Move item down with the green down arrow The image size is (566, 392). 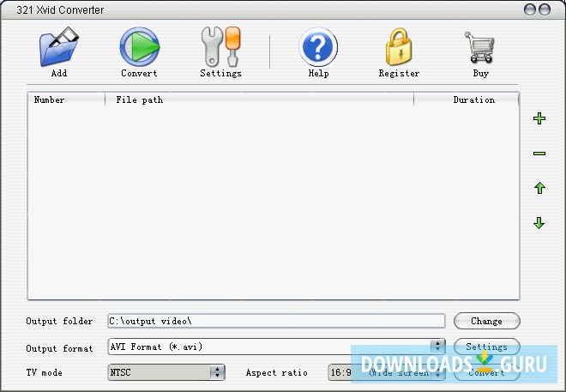click(539, 223)
